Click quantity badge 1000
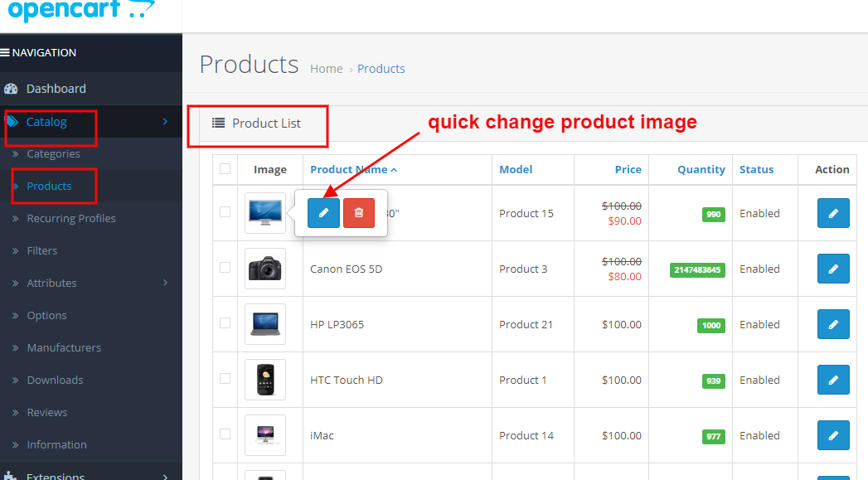The height and width of the screenshot is (480, 868). [711, 326]
